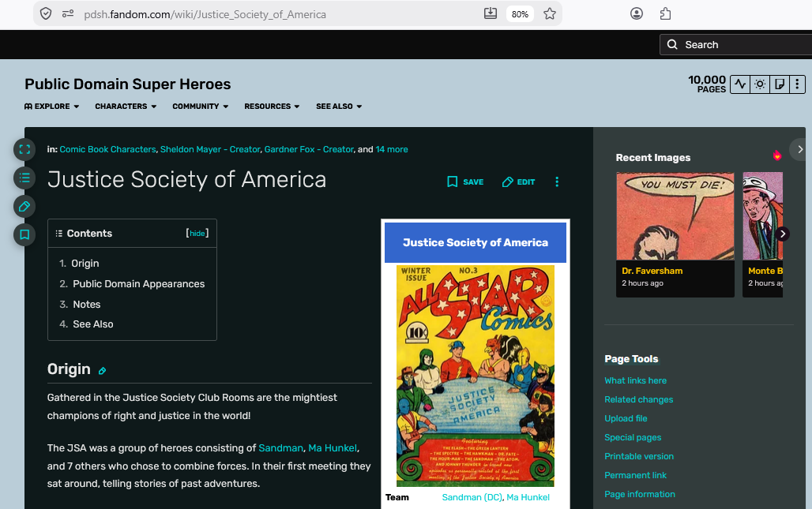
Task: Open Permanent link in Page Tools
Action: [635, 475]
